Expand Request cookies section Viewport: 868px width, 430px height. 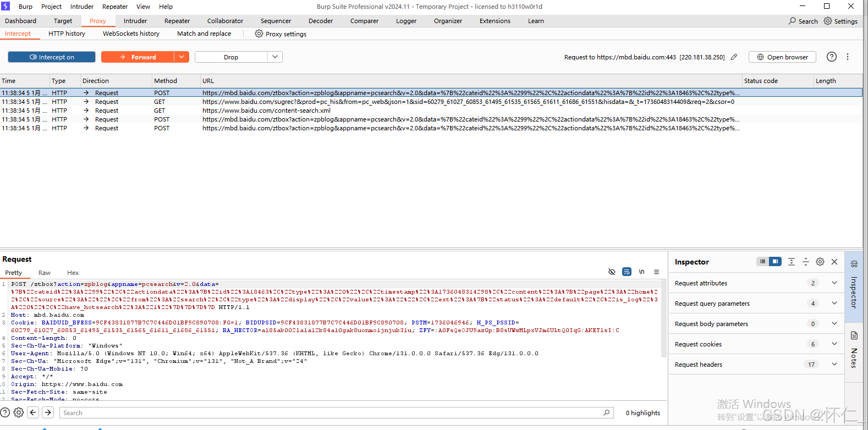[x=756, y=344]
